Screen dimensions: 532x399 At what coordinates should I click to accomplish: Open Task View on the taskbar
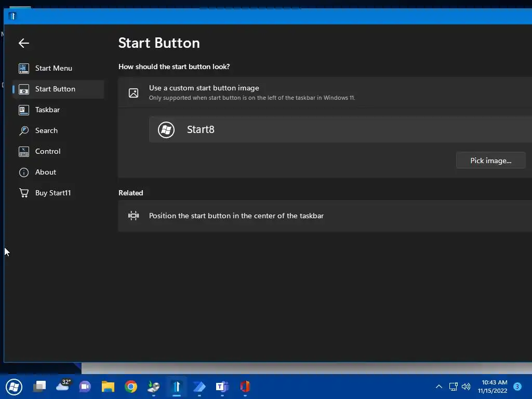pyautogui.click(x=39, y=387)
